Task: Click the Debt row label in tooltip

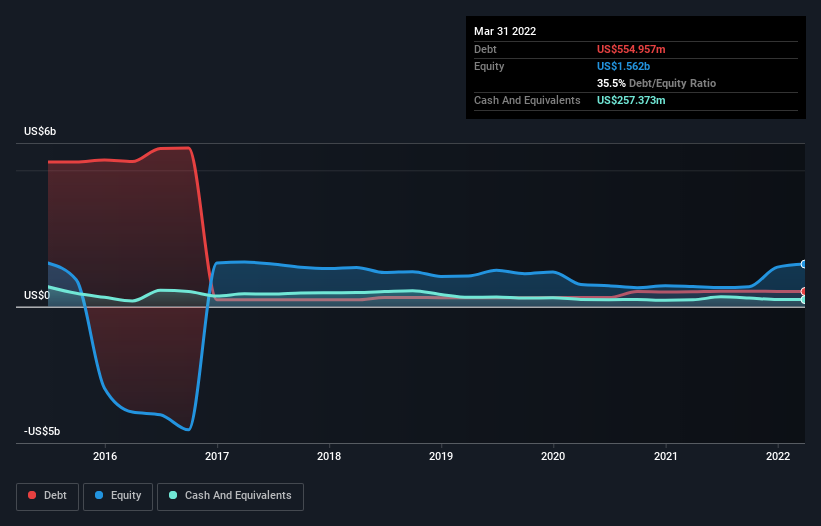Action: 485,49
